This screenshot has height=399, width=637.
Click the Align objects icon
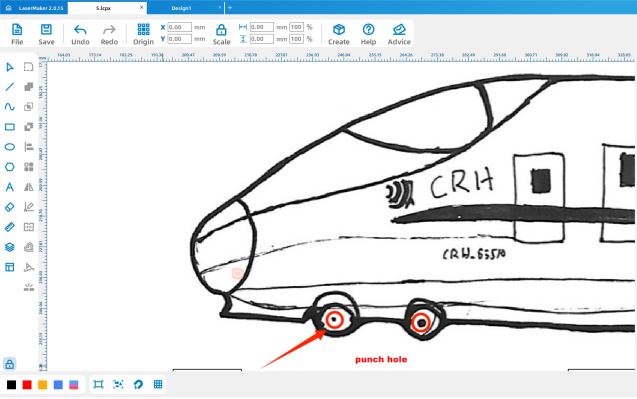click(28, 147)
